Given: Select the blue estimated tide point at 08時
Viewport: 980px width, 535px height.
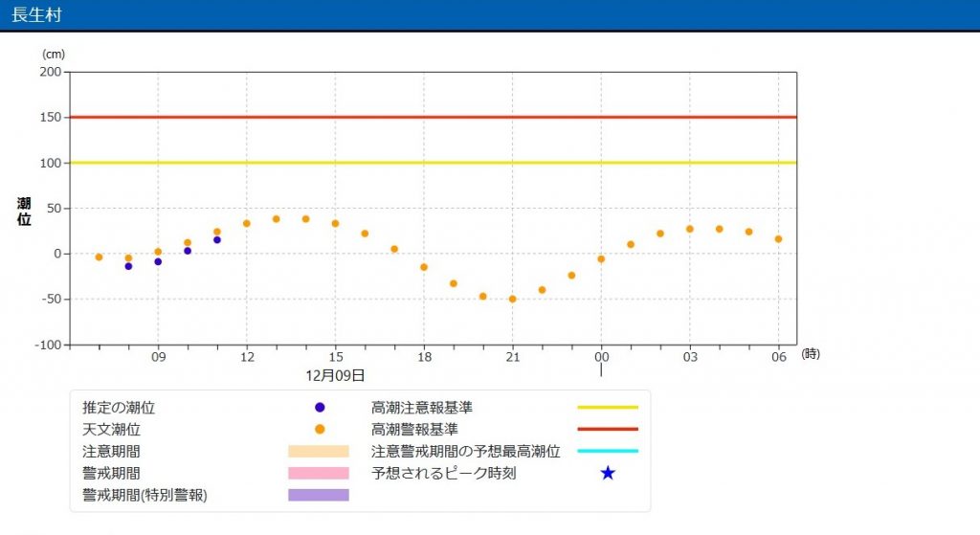Looking at the screenshot, I should click(x=129, y=266).
